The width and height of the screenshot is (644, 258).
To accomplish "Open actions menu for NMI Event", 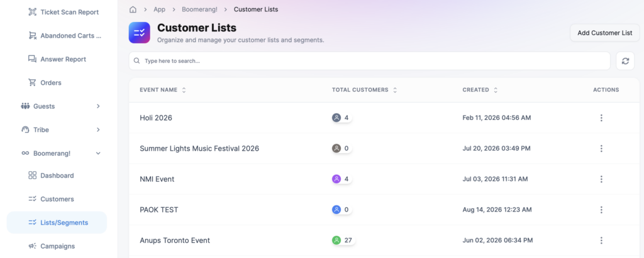I will [x=601, y=180].
